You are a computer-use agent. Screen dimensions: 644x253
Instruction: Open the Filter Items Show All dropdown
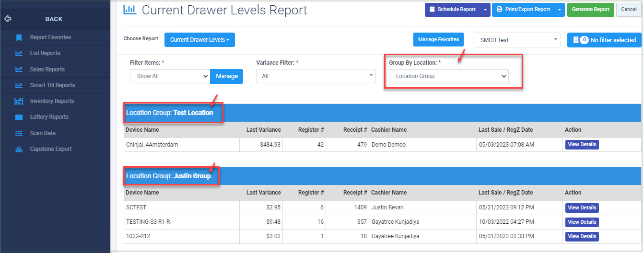pyautogui.click(x=170, y=76)
